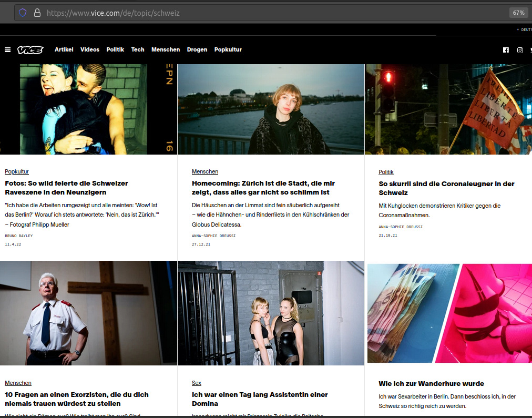This screenshot has height=418, width=532.
Task: Open article about Schweizer Raveszene in den Neunzigern
Action: (66, 188)
